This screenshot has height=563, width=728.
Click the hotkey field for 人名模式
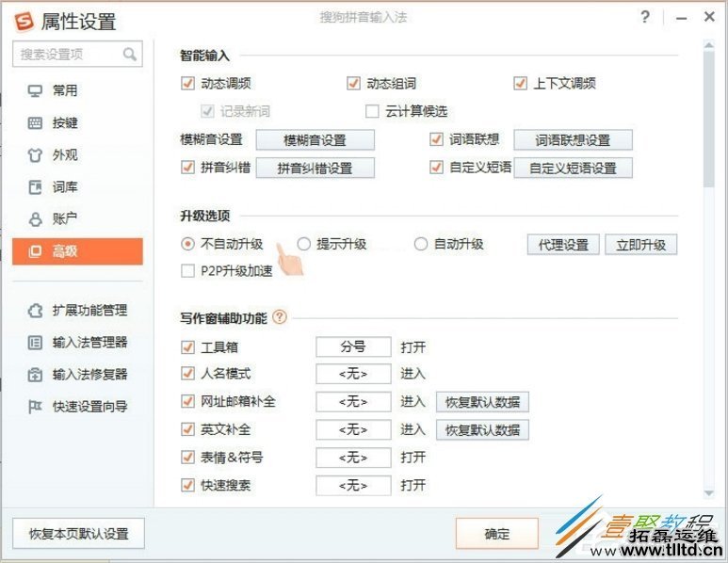[353, 374]
